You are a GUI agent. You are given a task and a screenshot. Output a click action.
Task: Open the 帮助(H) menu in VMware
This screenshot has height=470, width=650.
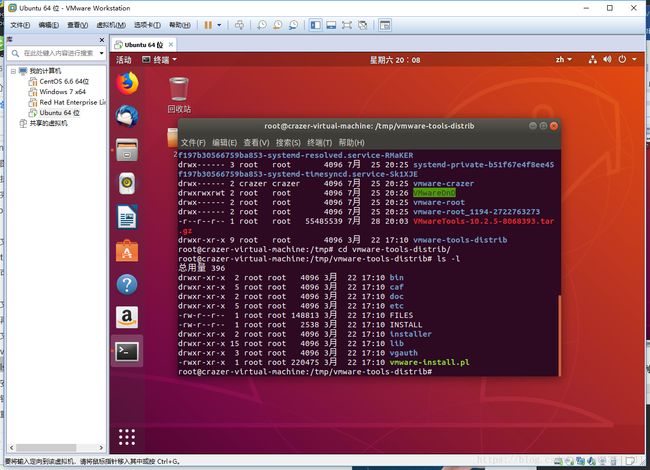click(x=179, y=25)
